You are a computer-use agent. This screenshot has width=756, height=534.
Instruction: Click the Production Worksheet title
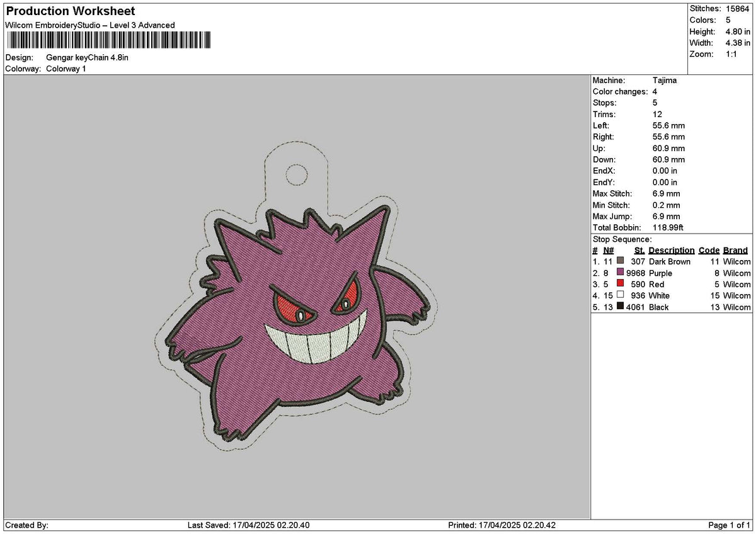click(x=69, y=11)
